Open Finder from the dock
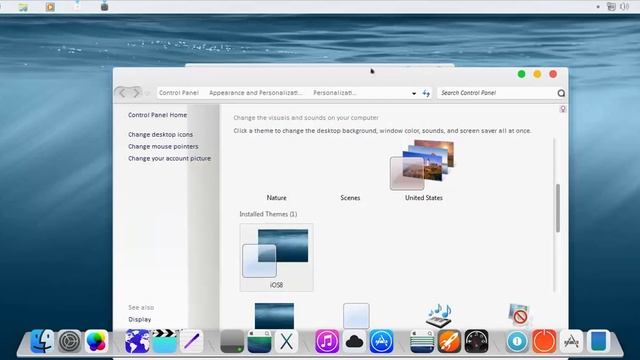The width and height of the screenshot is (640, 360). coord(42,341)
